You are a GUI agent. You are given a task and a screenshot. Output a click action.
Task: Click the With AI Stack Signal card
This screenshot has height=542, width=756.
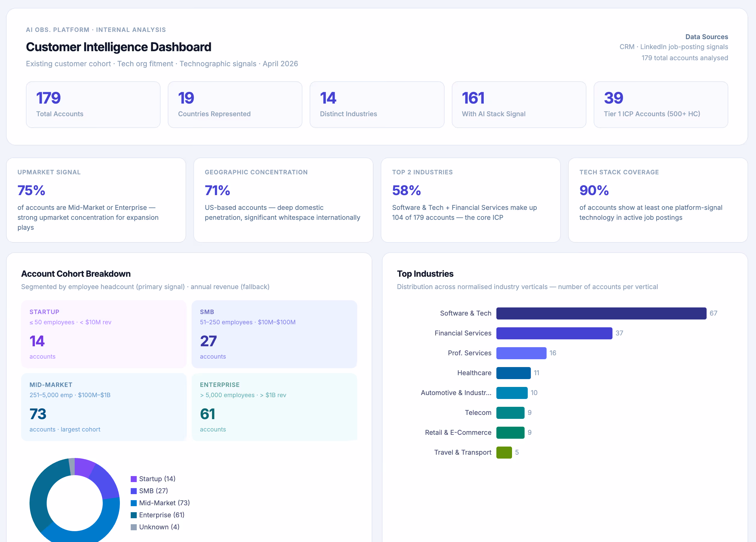(519, 105)
